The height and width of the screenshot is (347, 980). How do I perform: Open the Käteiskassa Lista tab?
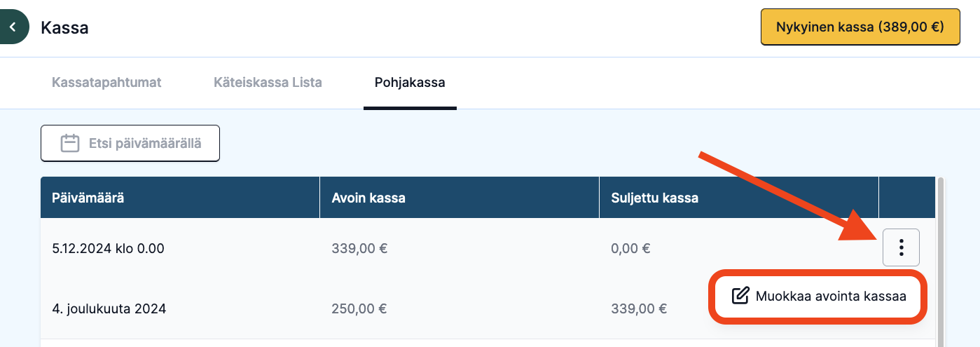[268, 83]
